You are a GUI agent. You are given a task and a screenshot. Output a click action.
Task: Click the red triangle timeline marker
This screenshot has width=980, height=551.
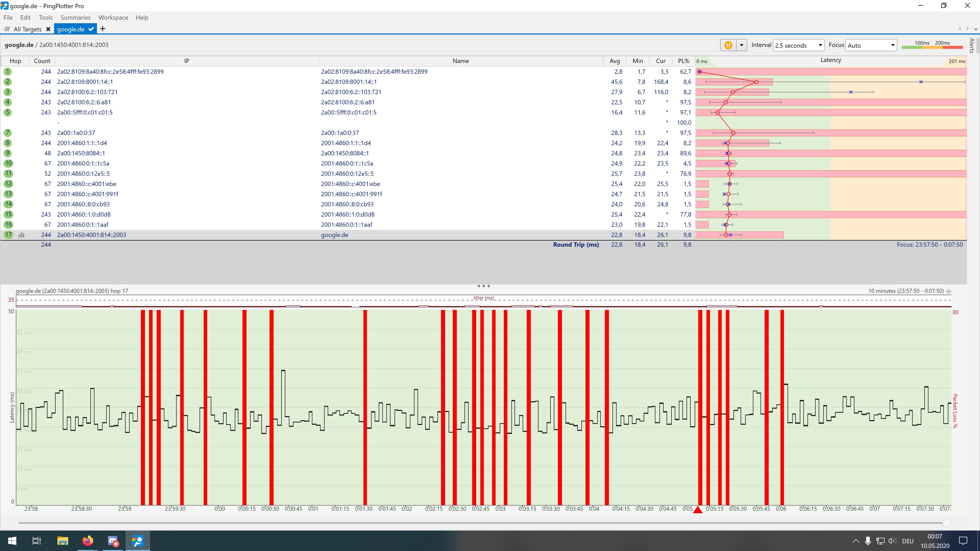coord(698,510)
